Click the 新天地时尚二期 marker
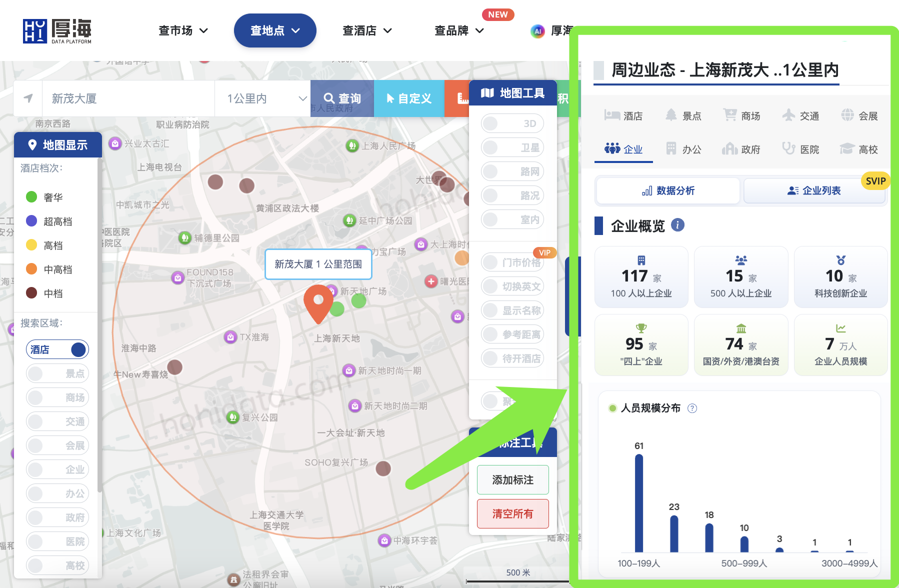 [354, 405]
